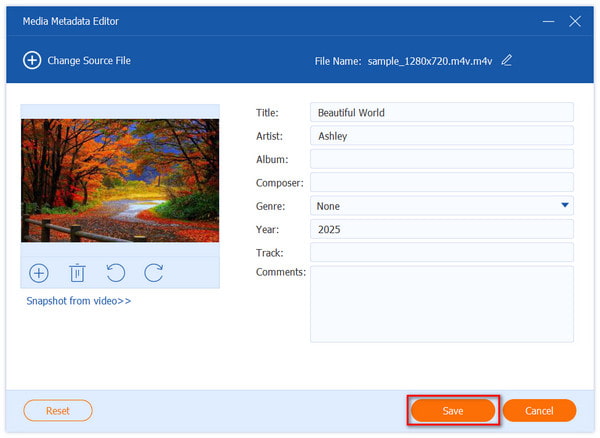Screen dimensions: 600x438
Task: Click the Change Source File plus icon
Action: 32,60
